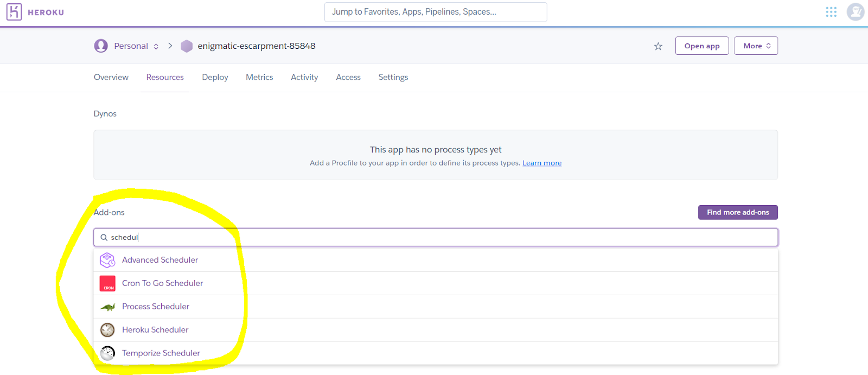Go to the Settings tab

(393, 77)
